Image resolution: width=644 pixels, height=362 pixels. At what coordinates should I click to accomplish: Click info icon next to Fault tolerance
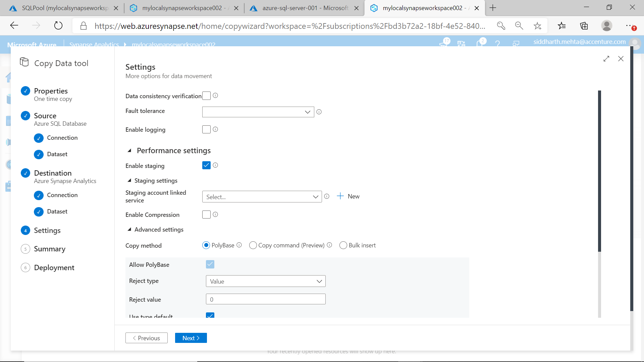(x=319, y=112)
